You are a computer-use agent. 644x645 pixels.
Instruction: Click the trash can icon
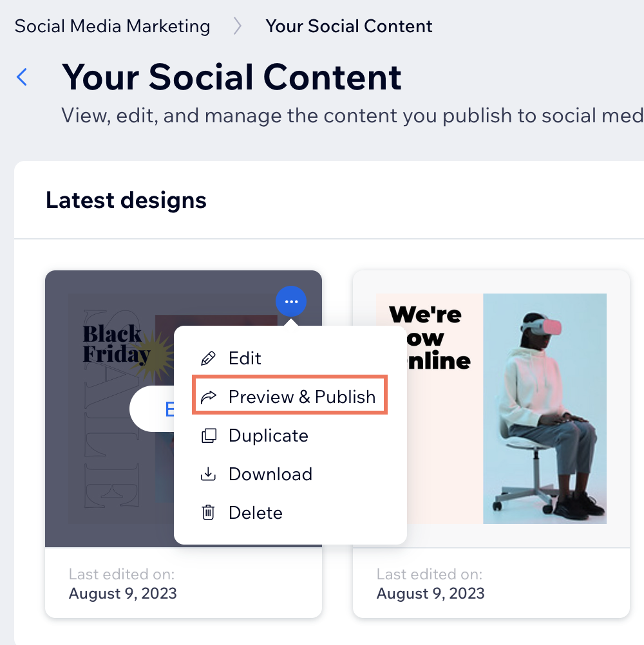208,512
